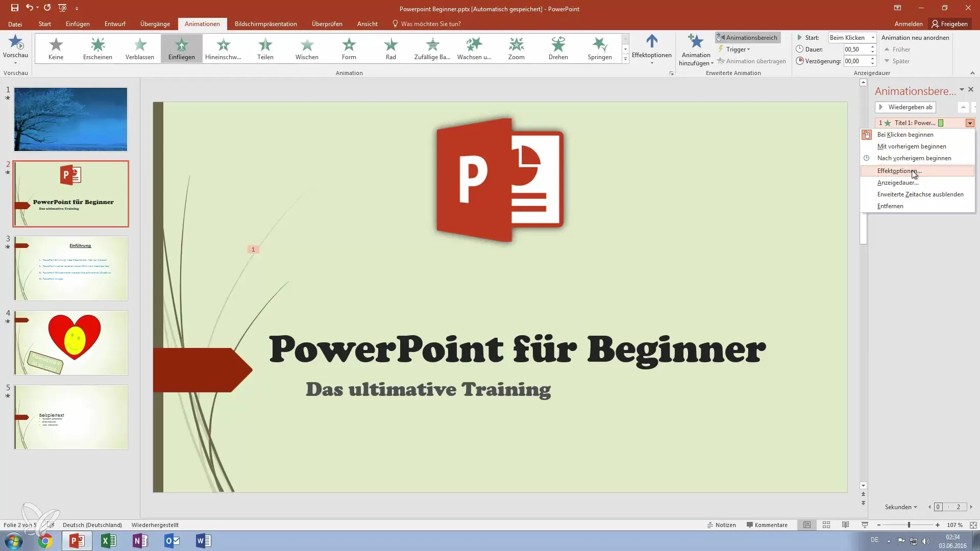Select slide 4 thumbnail with heart
This screenshot has width=980, height=551.
70,343
